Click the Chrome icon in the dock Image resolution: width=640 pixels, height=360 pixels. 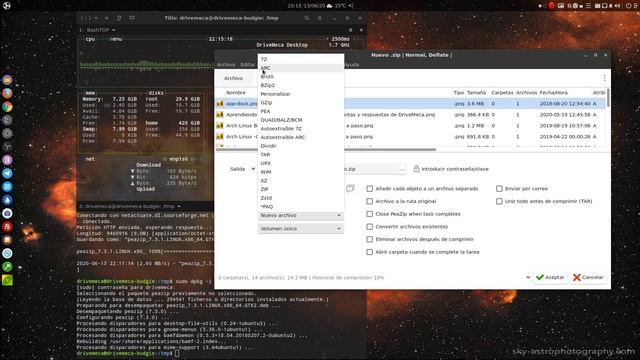point(7,107)
